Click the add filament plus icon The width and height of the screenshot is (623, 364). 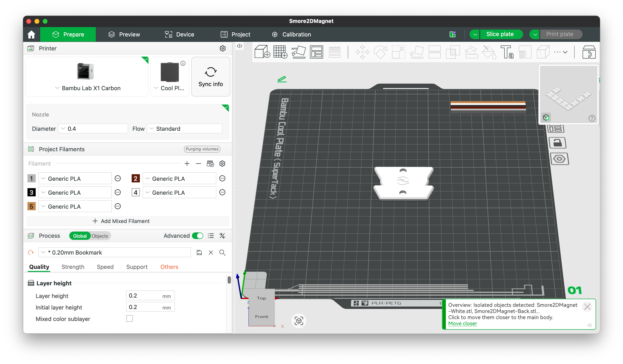tap(187, 164)
